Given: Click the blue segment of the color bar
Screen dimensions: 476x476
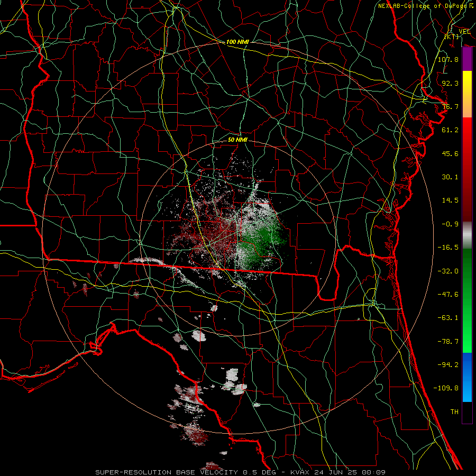Looking at the screenshot, I should coord(467,377).
